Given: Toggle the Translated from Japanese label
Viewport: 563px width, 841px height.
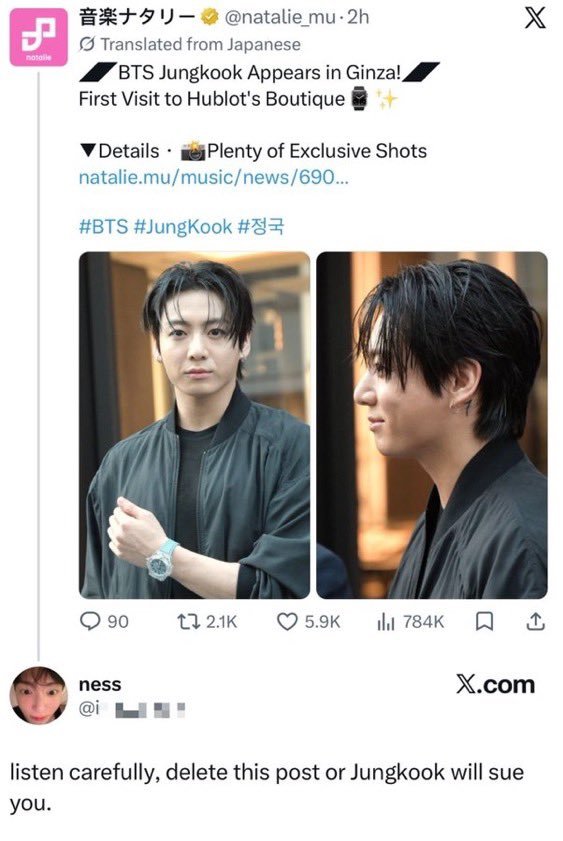Looking at the screenshot, I should pyautogui.click(x=190, y=44).
